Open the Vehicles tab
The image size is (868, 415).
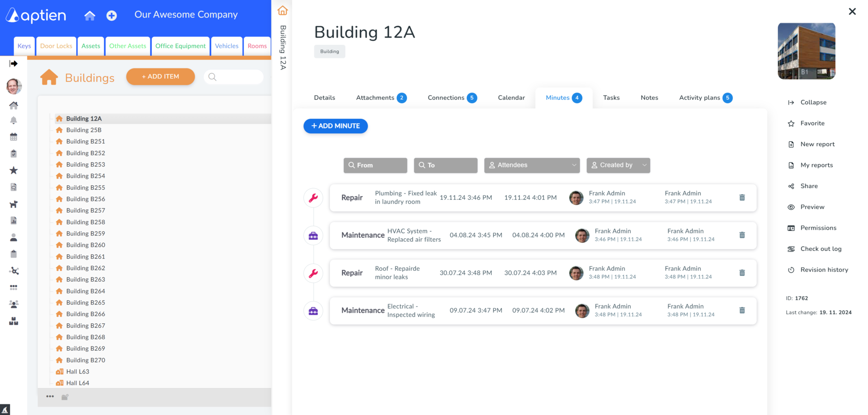[227, 46]
